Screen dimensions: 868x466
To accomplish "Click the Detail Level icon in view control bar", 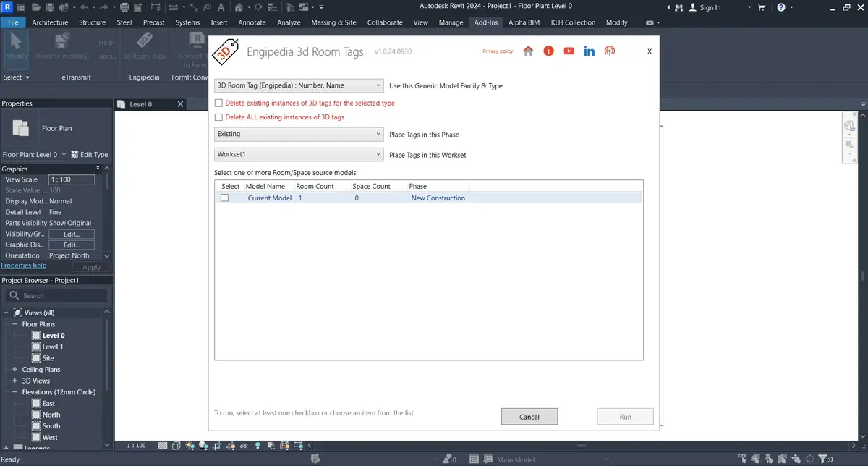I will 163,446.
